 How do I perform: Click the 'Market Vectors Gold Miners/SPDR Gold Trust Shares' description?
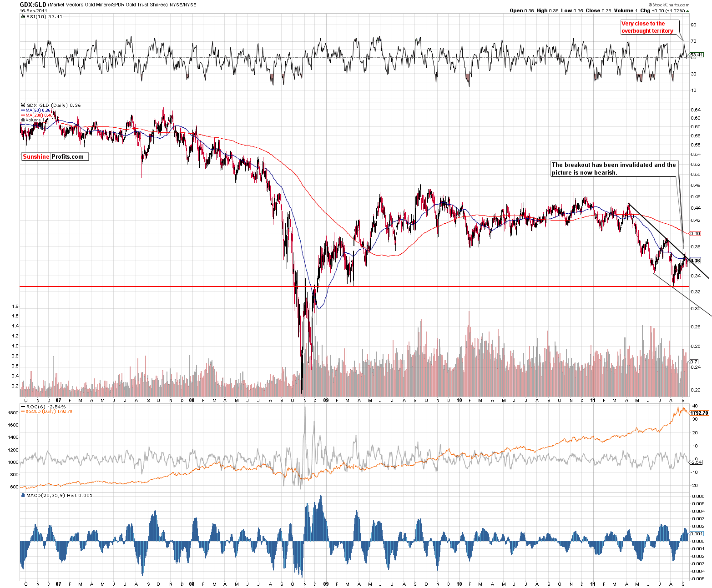108,5
